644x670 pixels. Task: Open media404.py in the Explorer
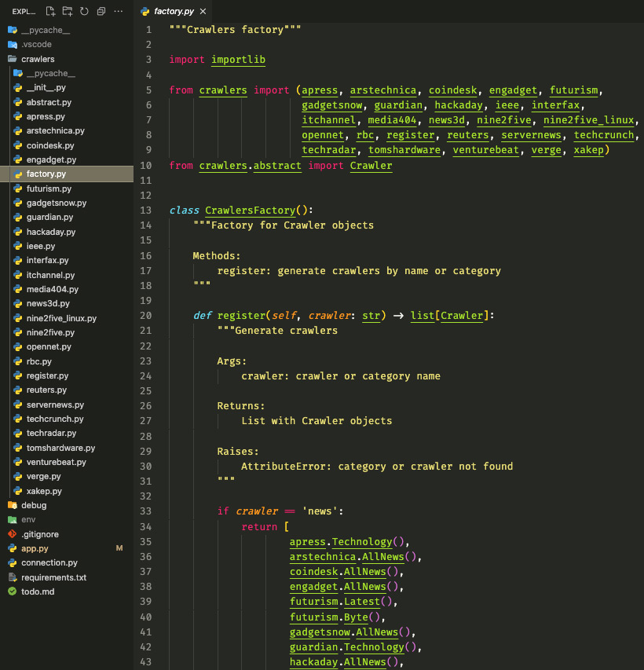(67, 289)
